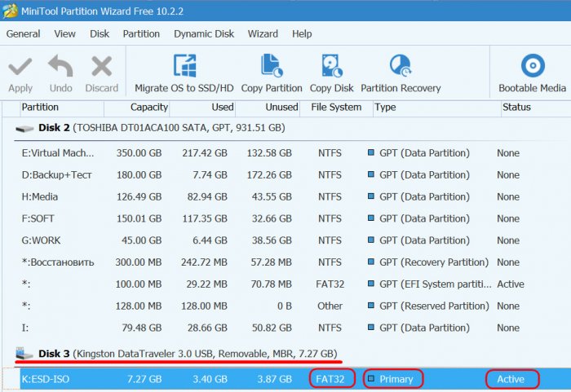Sort by Status column header
The image size is (571, 392).
536,108
